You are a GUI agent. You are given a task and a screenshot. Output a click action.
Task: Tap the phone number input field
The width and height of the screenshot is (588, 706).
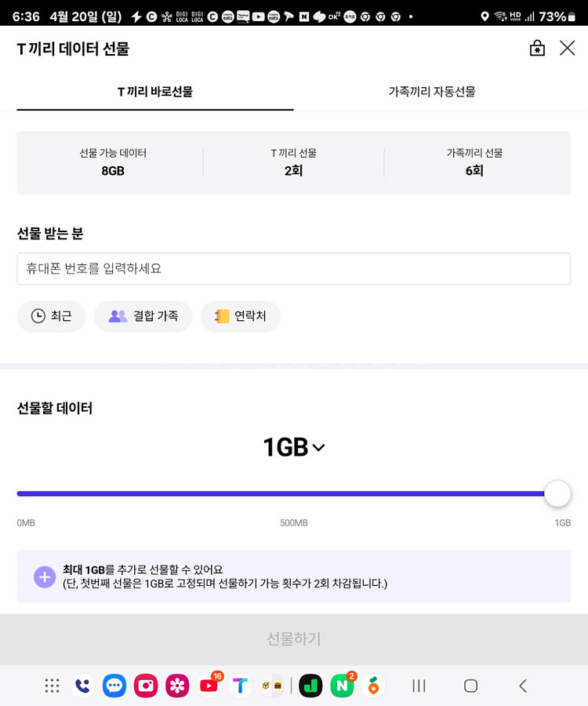tap(294, 269)
